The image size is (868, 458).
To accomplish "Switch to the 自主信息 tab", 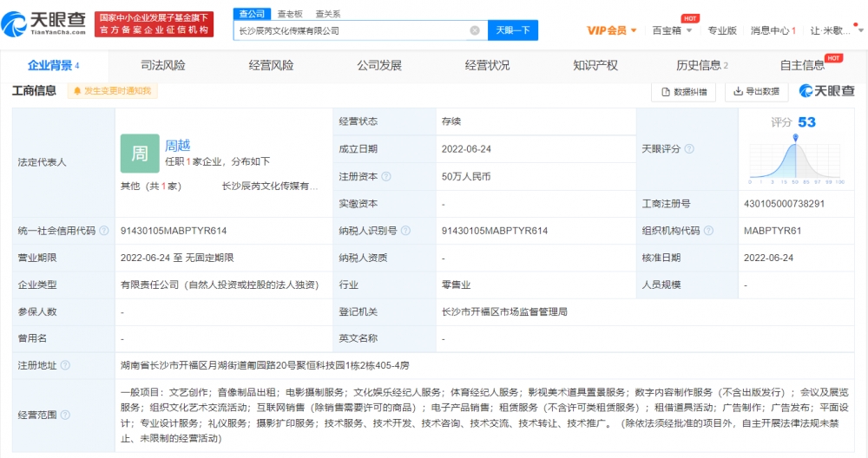I will click(802, 65).
